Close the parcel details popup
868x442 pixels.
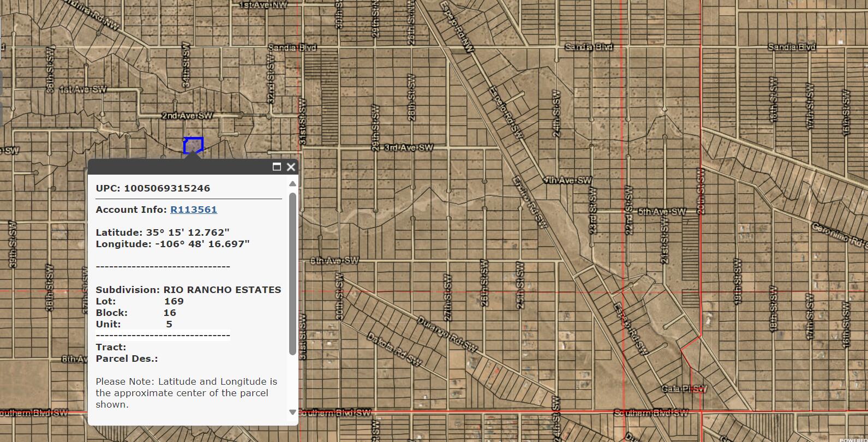pos(291,167)
